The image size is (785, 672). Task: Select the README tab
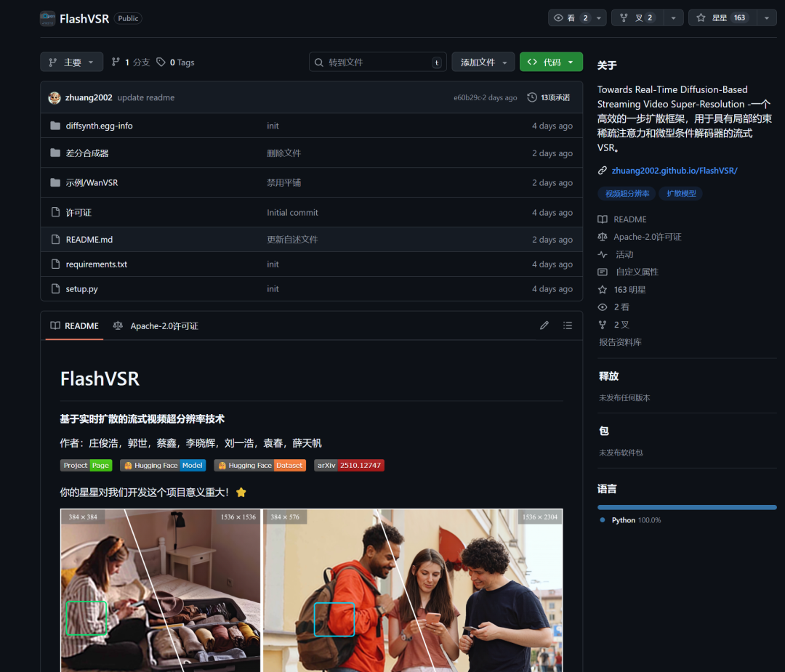[x=74, y=326]
